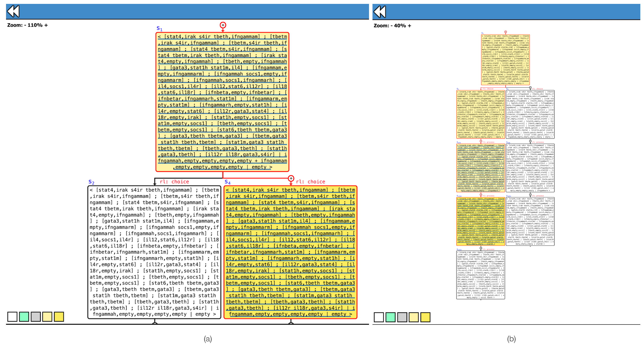The width and height of the screenshot is (644, 349).
Task: Select the highlighted S4 node in the 110% panel
Action: tap(290, 252)
